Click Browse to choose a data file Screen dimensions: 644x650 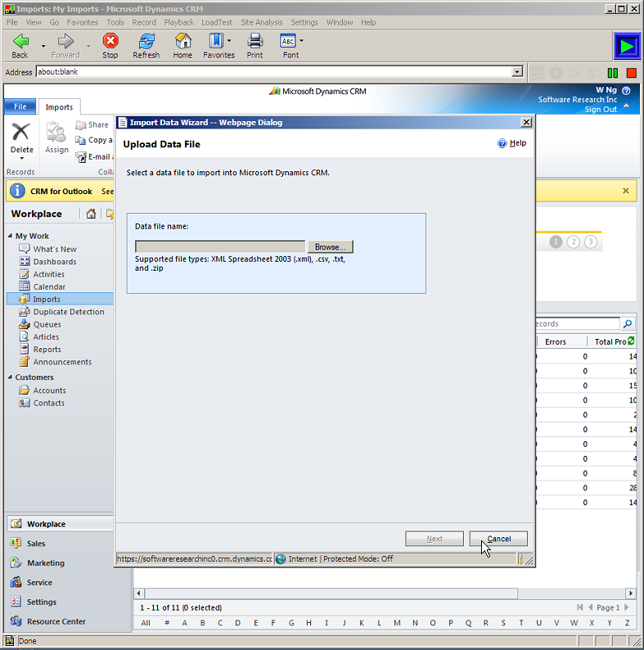click(x=331, y=246)
